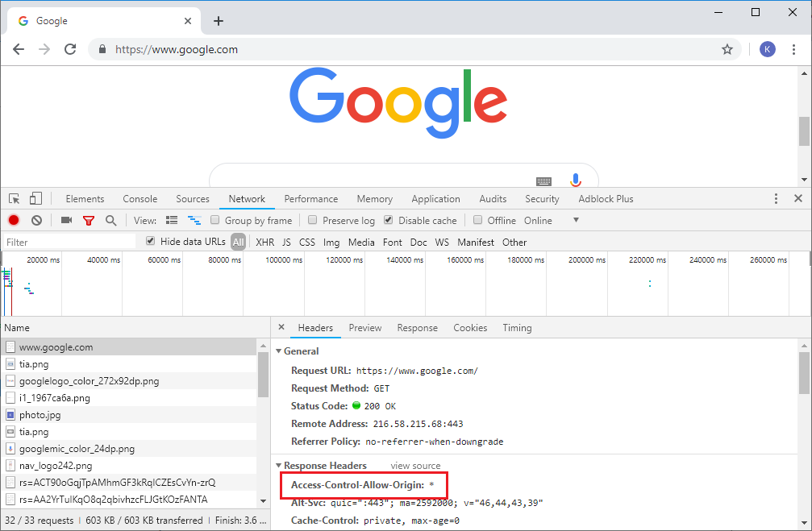Viewport: 812px width, 531px height.
Task: Open the Application tab
Action: pyautogui.click(x=435, y=199)
